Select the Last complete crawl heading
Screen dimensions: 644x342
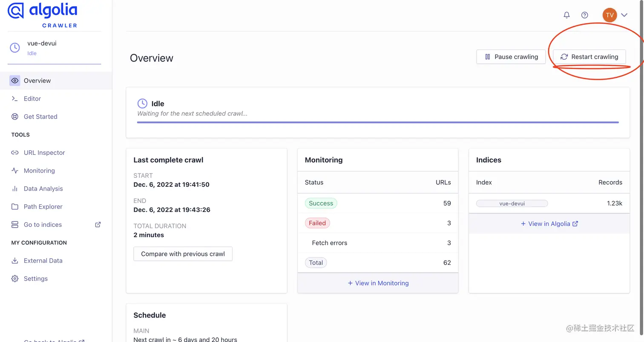coord(168,160)
